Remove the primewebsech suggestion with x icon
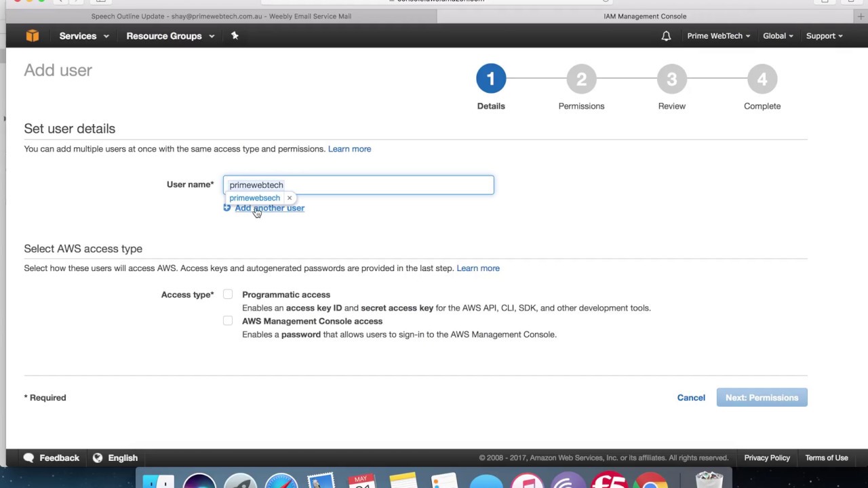868x488 pixels. pos(290,198)
